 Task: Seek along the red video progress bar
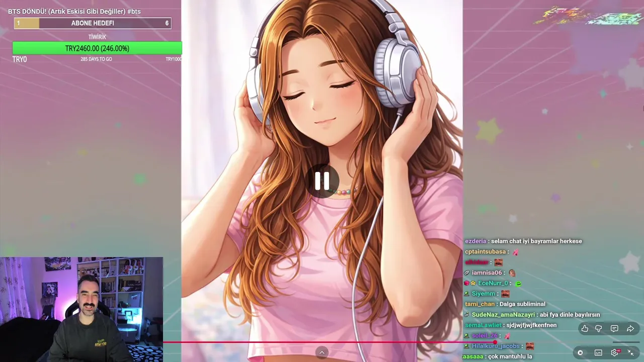tap(330, 342)
